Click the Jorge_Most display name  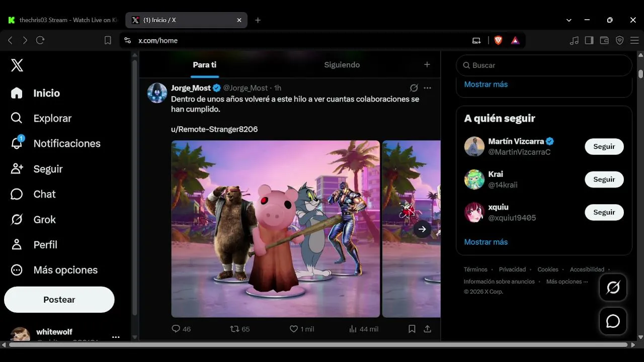(191, 88)
